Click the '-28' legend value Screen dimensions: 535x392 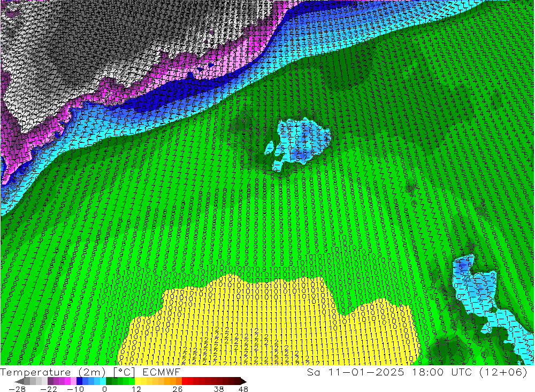17,389
